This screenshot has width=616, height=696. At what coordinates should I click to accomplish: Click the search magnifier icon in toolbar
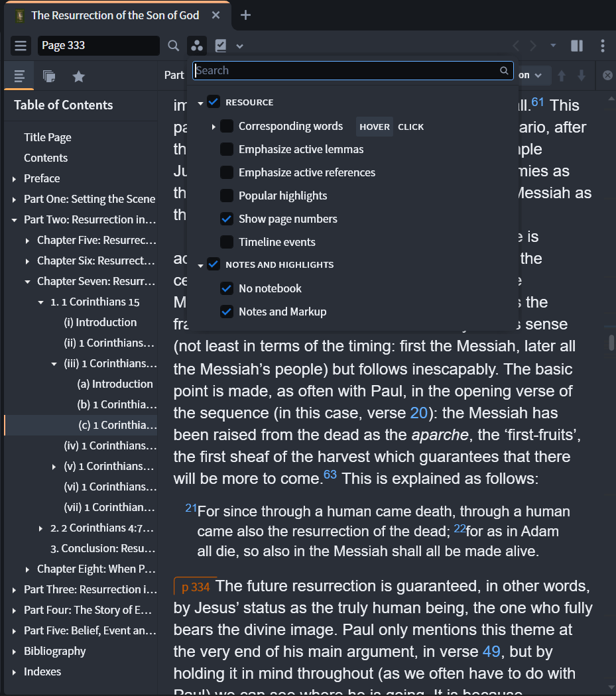click(x=173, y=46)
